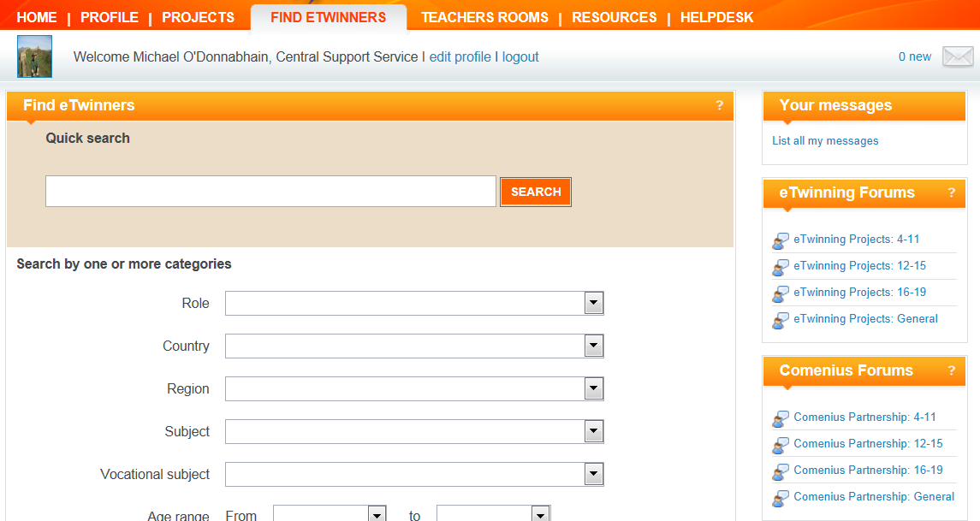Open Comenius Partnership: 4-11 forum link
Image resolution: width=980 pixels, height=521 pixels.
pyautogui.click(x=865, y=417)
